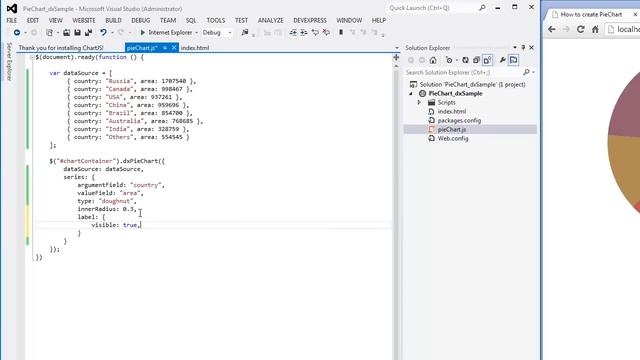Toggle a bookmark on the current line
The image size is (640, 360).
(x=341, y=32)
